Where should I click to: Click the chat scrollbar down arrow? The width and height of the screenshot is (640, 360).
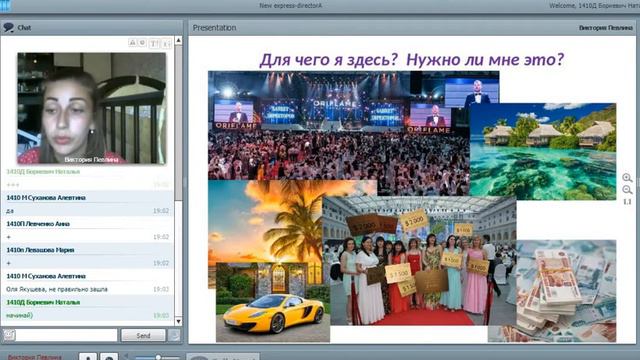point(178,321)
